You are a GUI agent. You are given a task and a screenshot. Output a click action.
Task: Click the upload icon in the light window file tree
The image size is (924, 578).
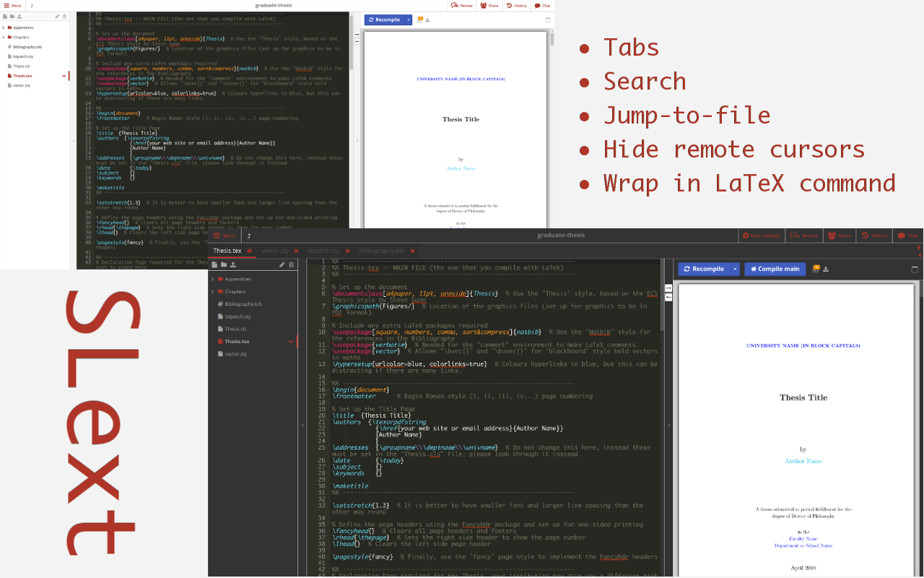pyautogui.click(x=19, y=16)
